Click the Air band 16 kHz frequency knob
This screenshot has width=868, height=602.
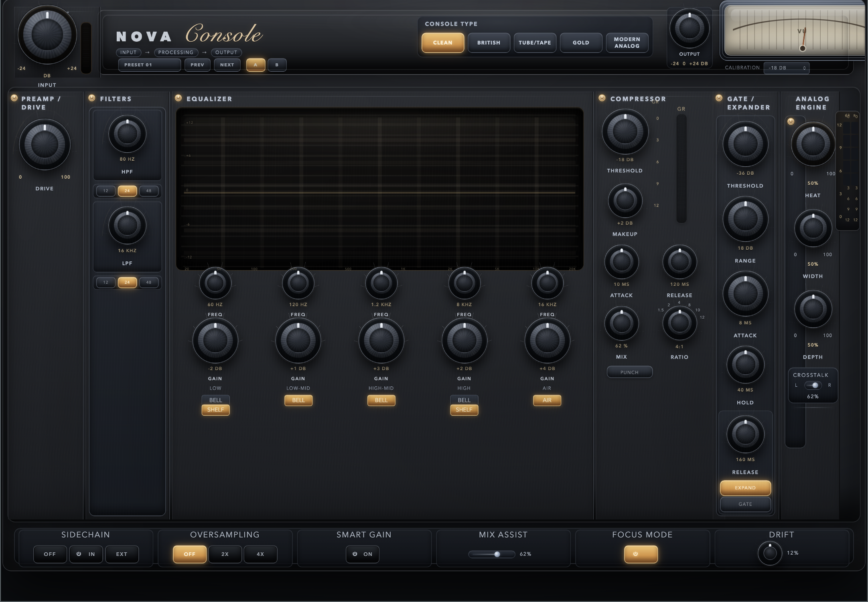pyautogui.click(x=547, y=283)
